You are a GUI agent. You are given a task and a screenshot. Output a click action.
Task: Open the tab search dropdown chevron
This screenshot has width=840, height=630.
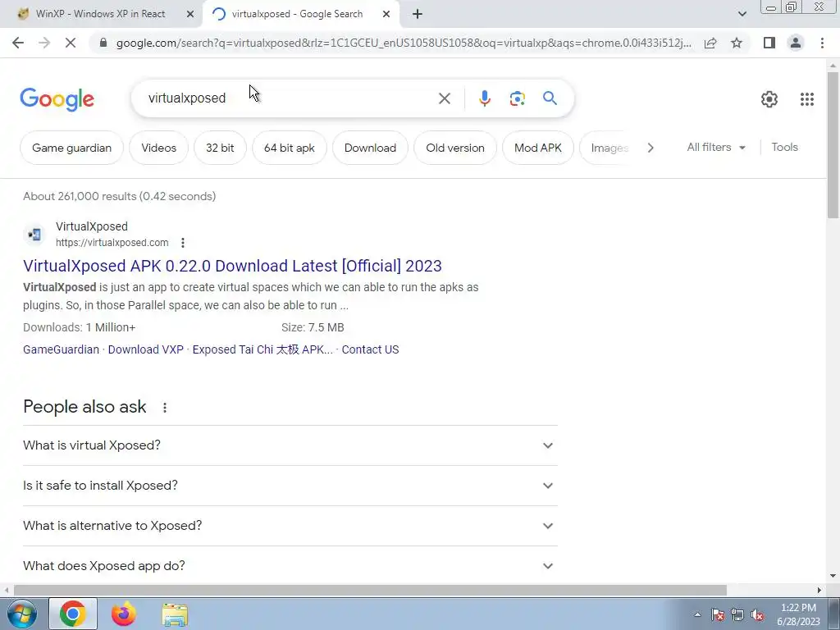pos(742,15)
